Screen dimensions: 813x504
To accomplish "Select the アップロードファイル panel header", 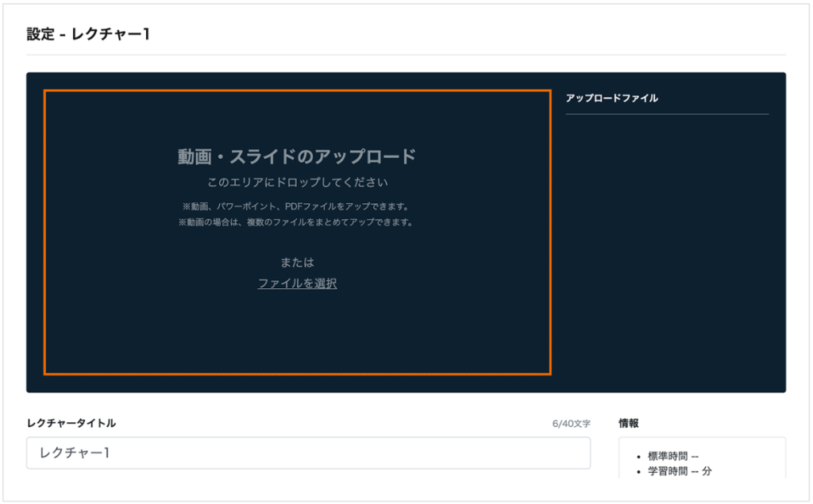I will [611, 98].
